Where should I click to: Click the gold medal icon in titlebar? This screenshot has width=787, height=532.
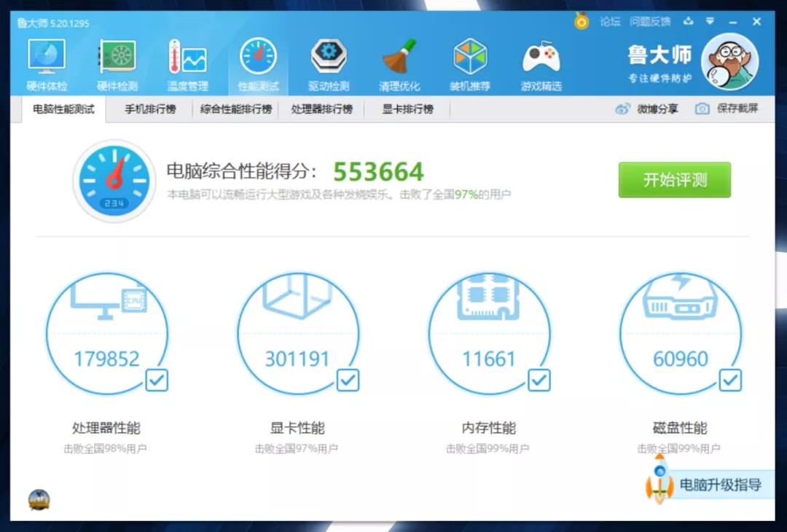click(x=582, y=21)
